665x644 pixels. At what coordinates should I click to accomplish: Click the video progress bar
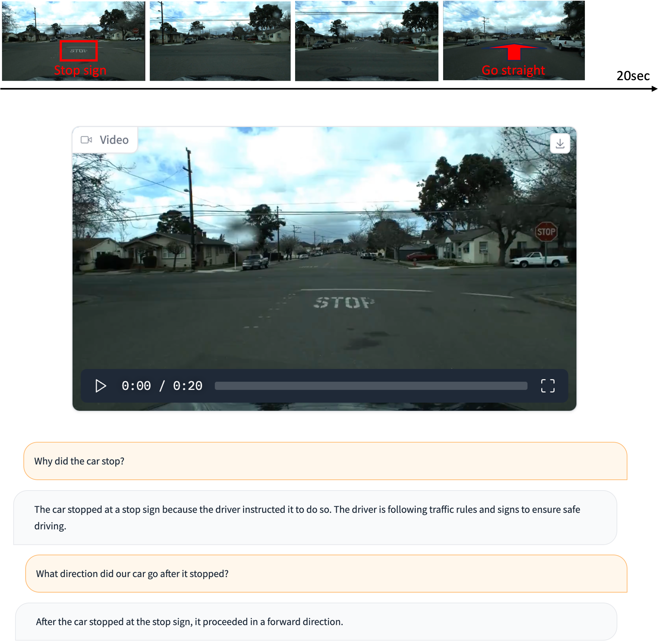point(371,386)
